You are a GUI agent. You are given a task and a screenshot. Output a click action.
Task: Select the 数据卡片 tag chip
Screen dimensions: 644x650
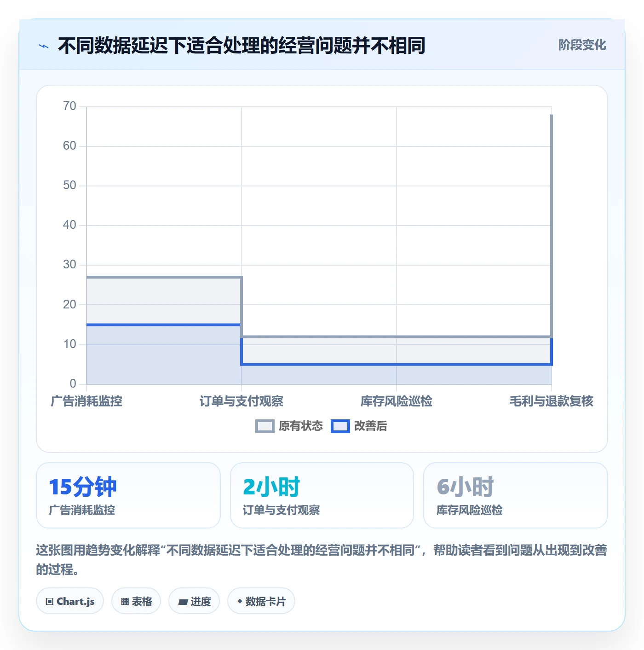261,601
